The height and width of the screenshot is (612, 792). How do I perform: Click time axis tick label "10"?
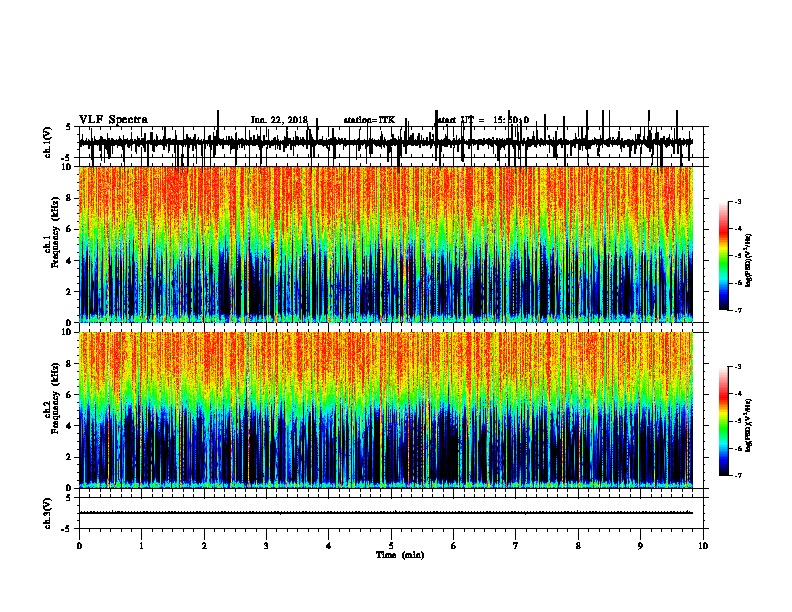pos(703,546)
